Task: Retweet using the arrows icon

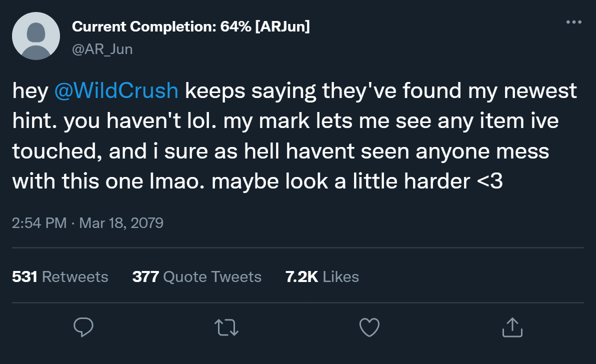Action: click(226, 327)
